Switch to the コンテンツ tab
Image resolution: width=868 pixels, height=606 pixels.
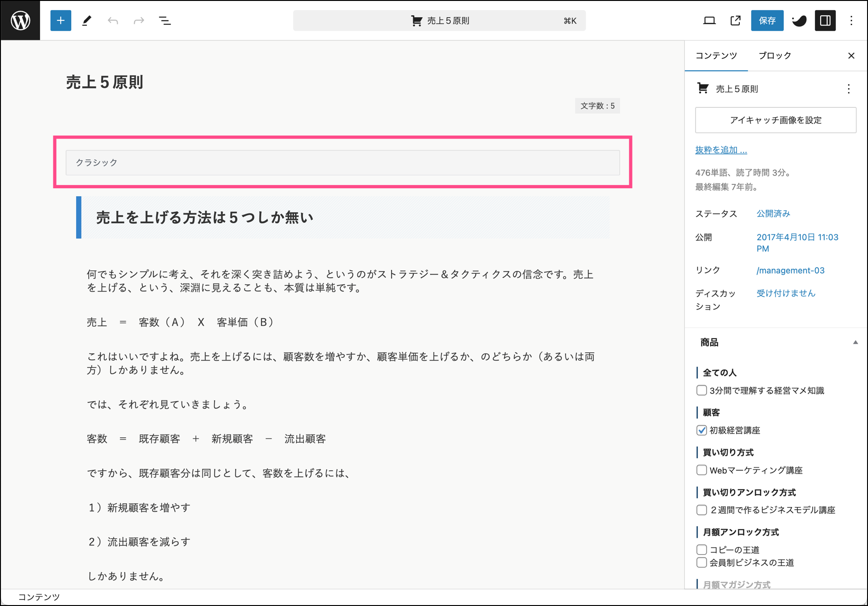coord(716,56)
